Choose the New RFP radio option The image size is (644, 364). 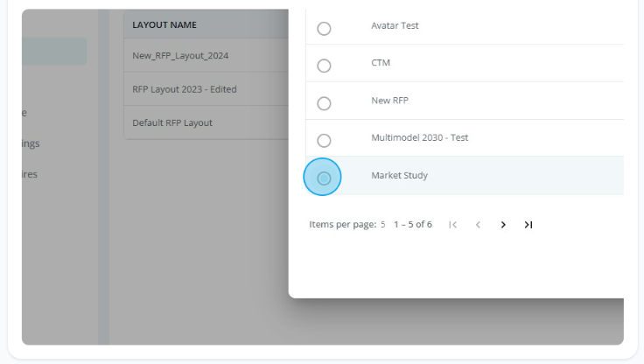[324, 103]
